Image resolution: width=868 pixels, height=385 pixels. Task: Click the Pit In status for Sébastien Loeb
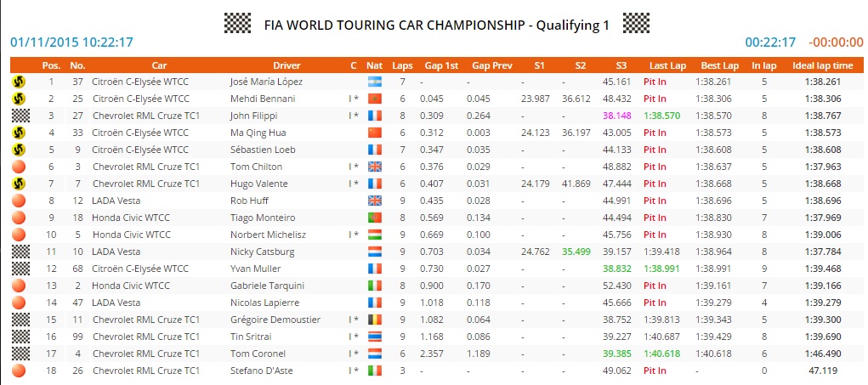[x=655, y=150]
